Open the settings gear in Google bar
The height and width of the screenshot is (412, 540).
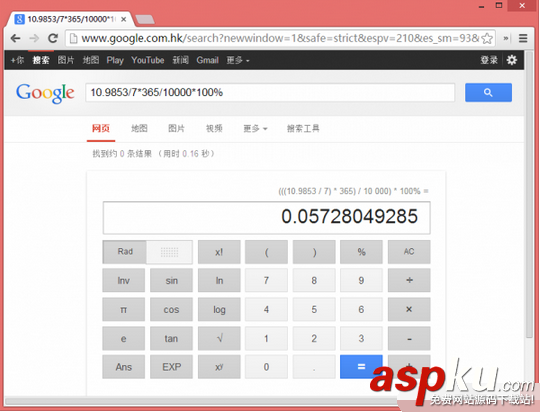512,60
